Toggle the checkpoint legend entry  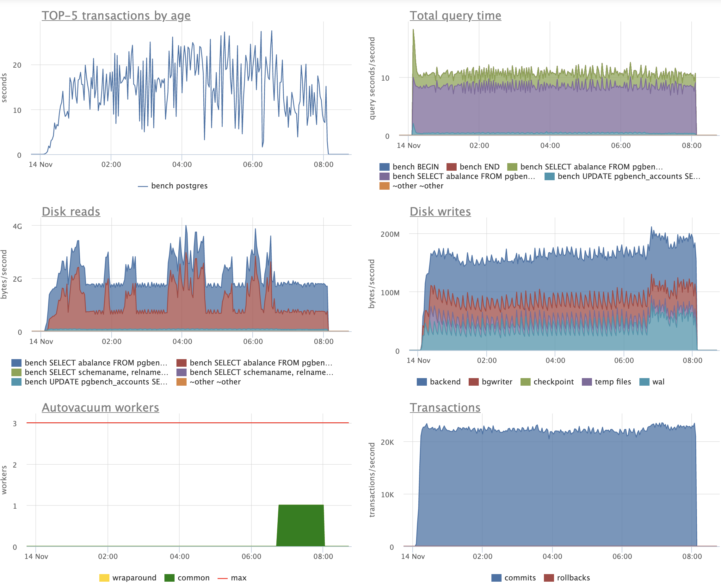pyautogui.click(x=553, y=382)
